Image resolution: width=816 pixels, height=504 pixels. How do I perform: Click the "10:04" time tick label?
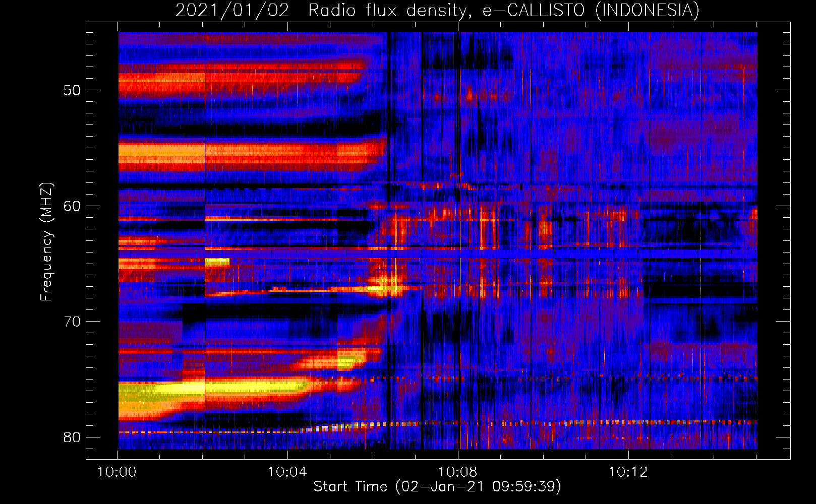point(287,472)
